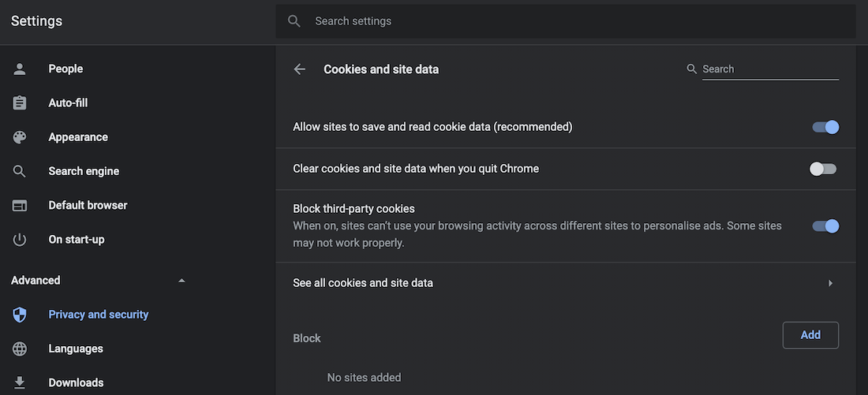The height and width of the screenshot is (395, 868).
Task: Enable clear cookies when you quit Chrome
Action: point(823,169)
